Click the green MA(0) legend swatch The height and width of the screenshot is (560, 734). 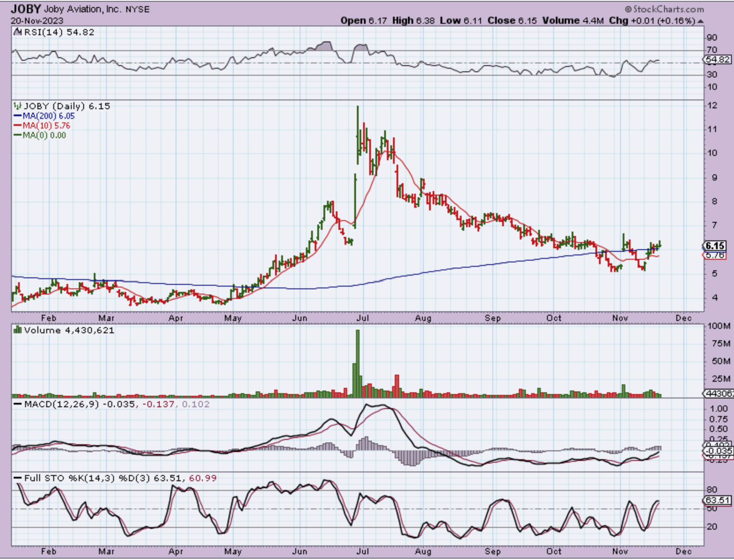pyautogui.click(x=18, y=135)
